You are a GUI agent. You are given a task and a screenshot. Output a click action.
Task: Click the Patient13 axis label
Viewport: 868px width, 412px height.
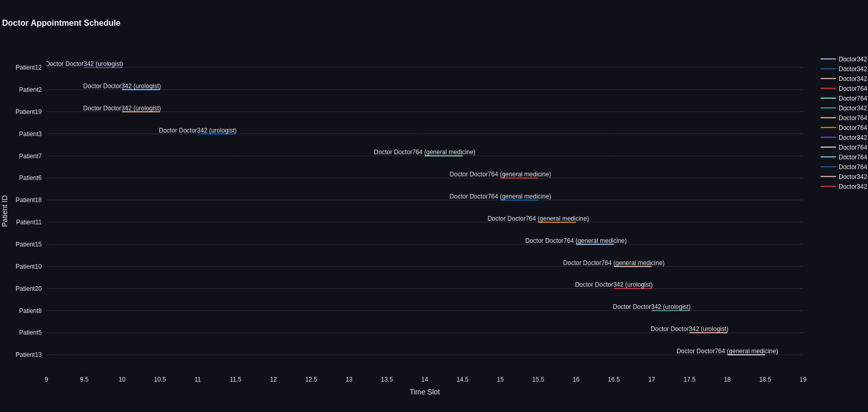pyautogui.click(x=28, y=355)
